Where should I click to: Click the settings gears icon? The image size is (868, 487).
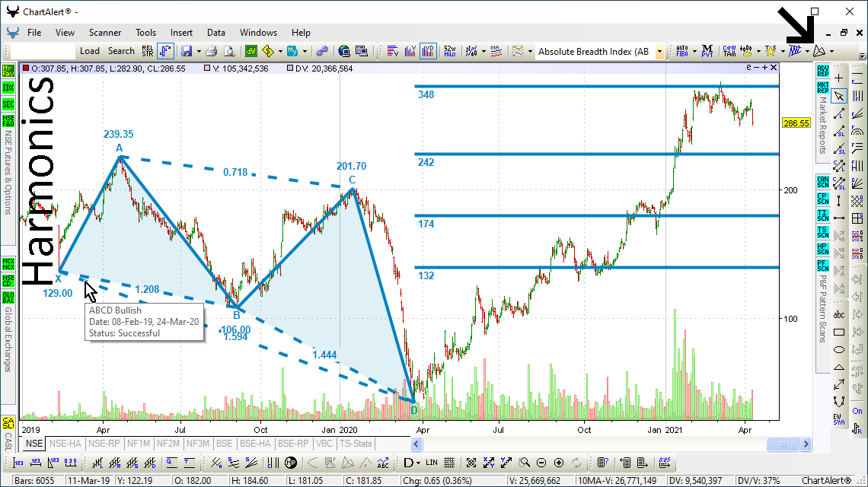[x=322, y=52]
